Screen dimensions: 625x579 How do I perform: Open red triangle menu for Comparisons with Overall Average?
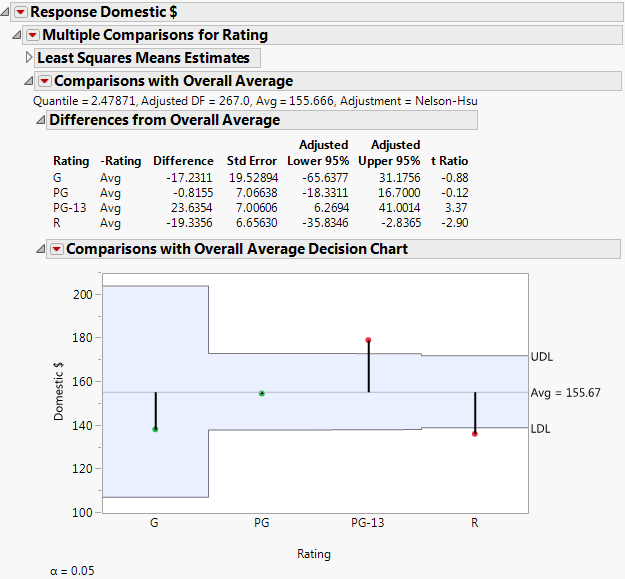click(x=44, y=81)
